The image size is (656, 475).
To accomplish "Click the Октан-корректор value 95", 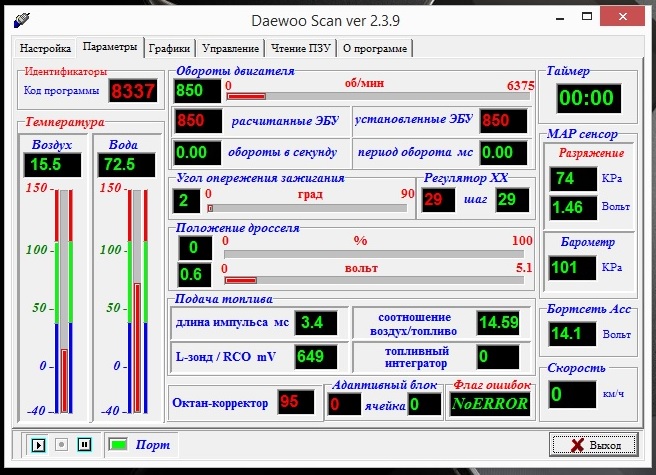I will (291, 401).
